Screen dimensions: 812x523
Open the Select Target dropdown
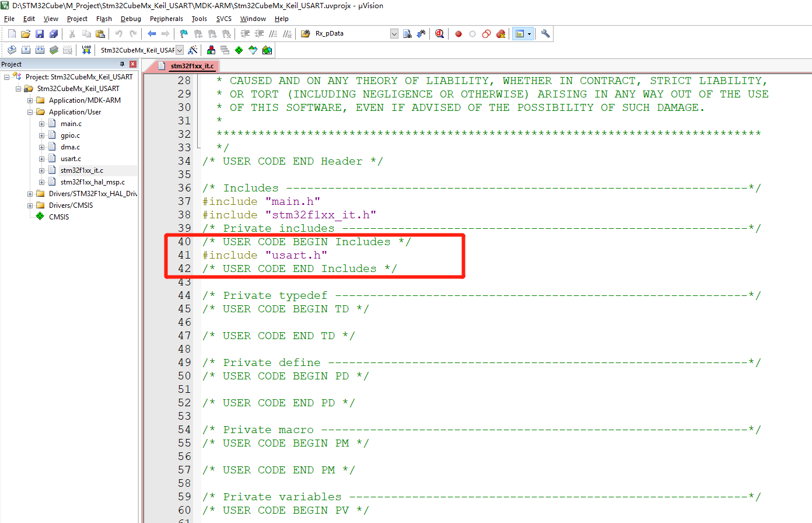[x=178, y=50]
